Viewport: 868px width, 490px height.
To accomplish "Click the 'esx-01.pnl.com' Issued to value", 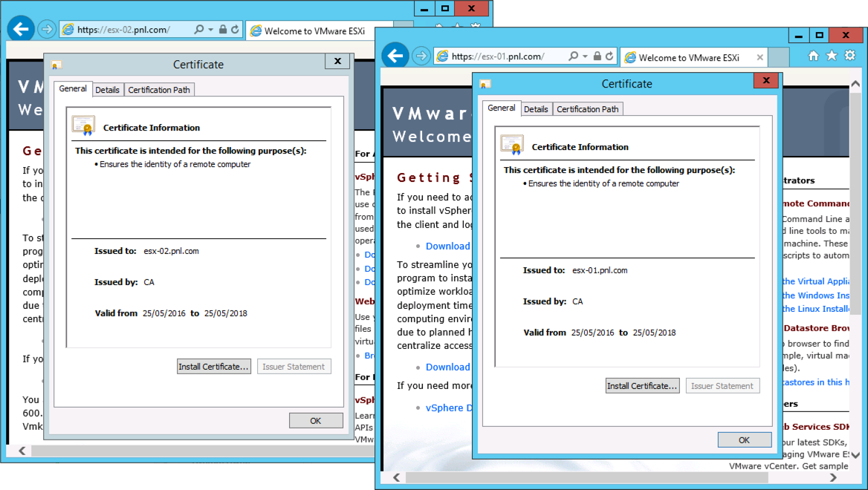I will (x=600, y=270).
